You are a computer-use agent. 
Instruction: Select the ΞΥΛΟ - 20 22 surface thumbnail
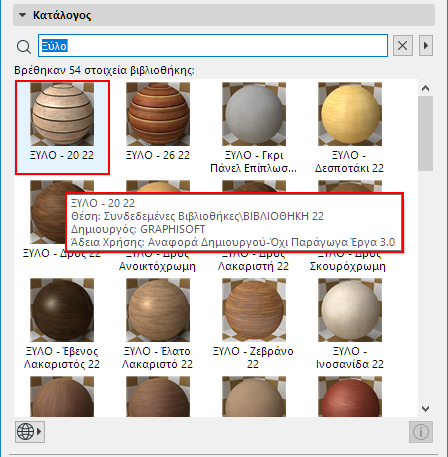62,114
